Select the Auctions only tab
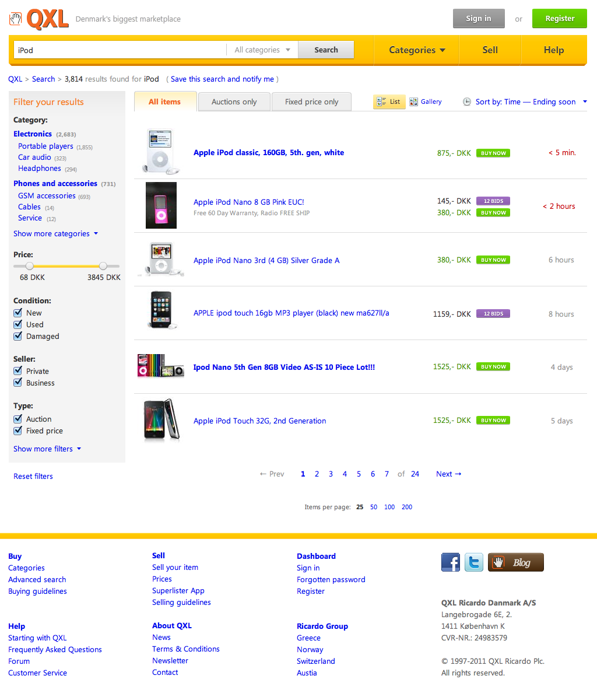The width and height of the screenshot is (597, 700). (x=234, y=101)
